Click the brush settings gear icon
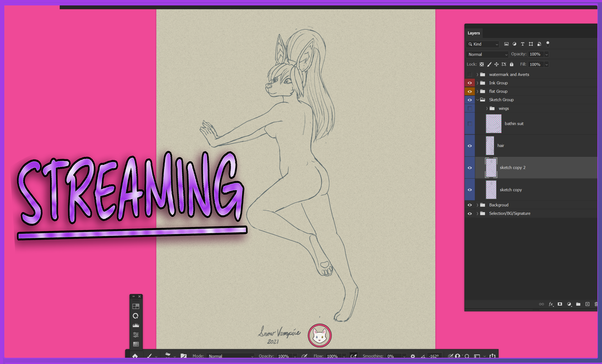602x364 pixels. pos(413,356)
